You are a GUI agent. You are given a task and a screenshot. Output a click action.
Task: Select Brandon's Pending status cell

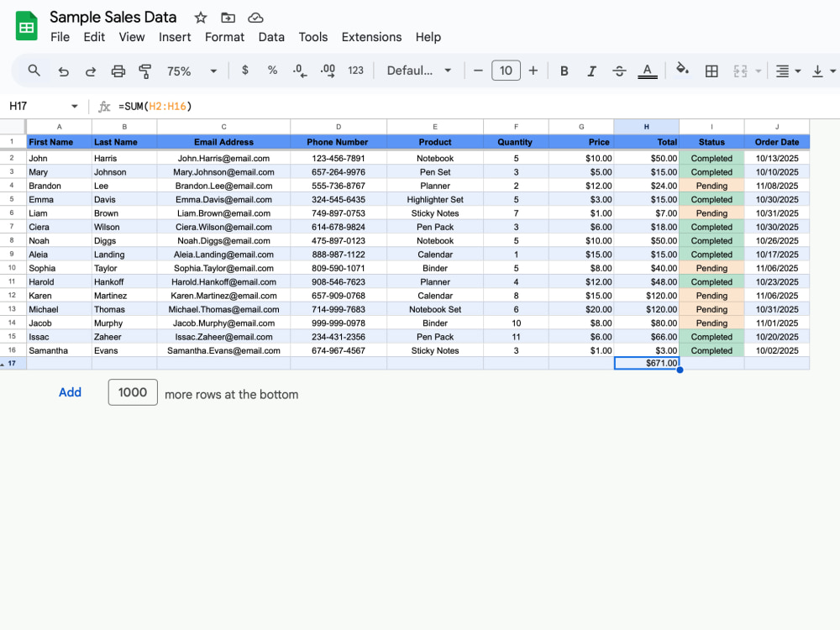point(711,186)
